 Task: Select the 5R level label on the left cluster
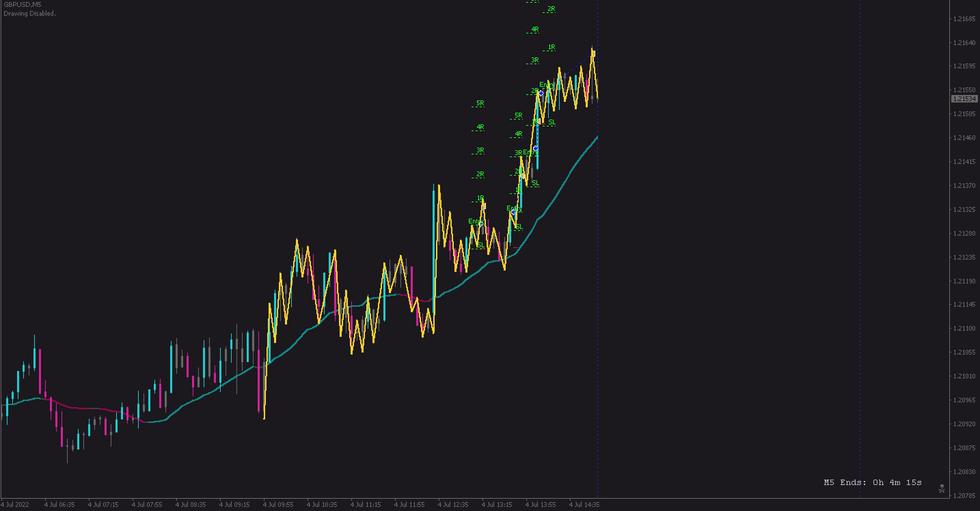click(480, 103)
